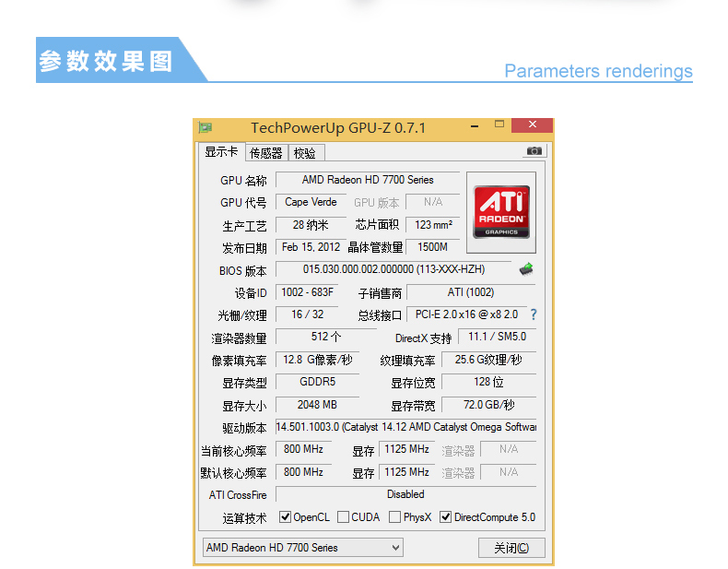Screen dimensions: 728x569
Task: Click the ATI CrossFire Disabled field
Action: tap(405, 494)
